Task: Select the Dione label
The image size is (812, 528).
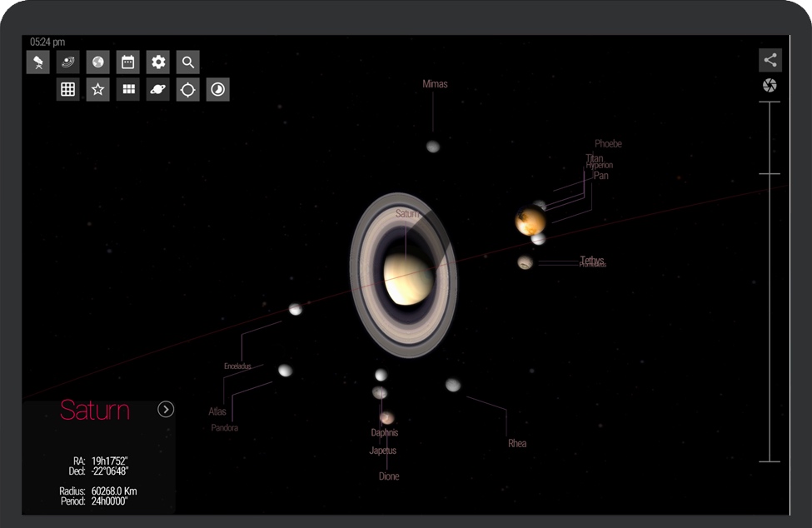Action: click(x=389, y=476)
